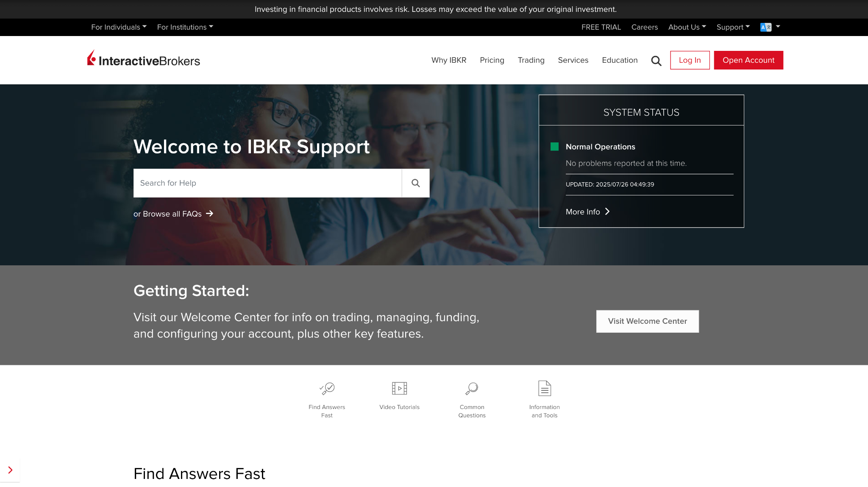This screenshot has height=487, width=868.
Task: Click FREE TRIAL link
Action: (601, 27)
